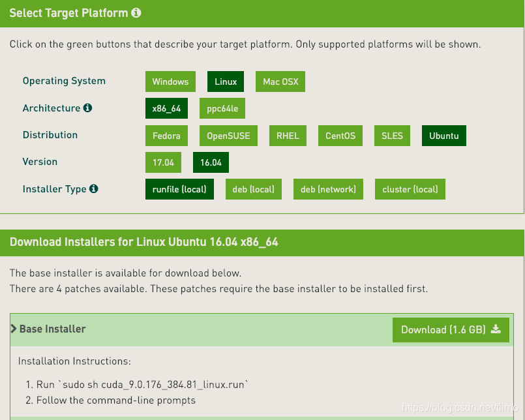Select the RHEL distribution

pyautogui.click(x=288, y=136)
